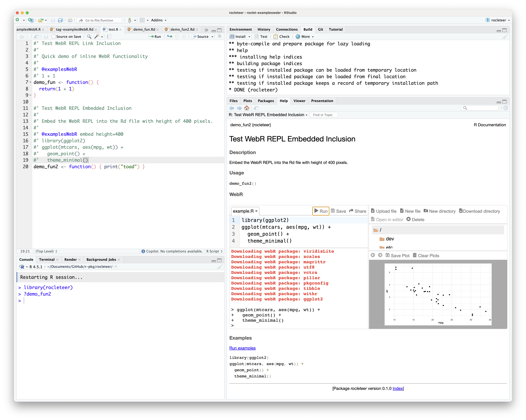Click the Compile Report notebook icon
The width and height of the screenshot is (526, 420).
coord(109,36)
